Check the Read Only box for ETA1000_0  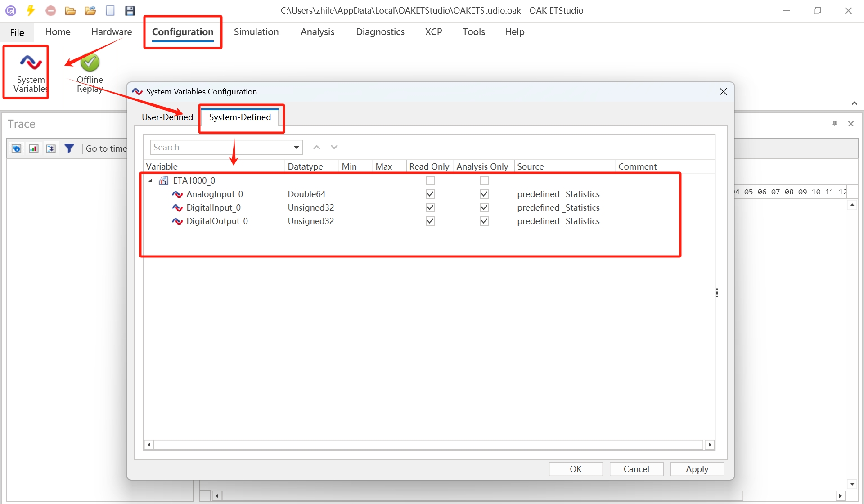pos(430,180)
